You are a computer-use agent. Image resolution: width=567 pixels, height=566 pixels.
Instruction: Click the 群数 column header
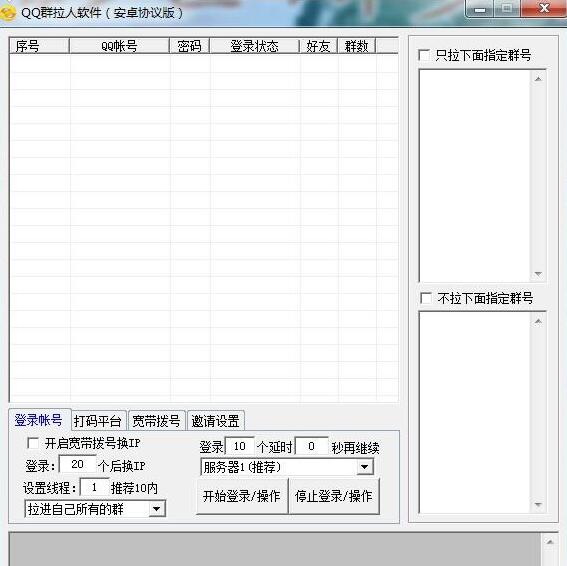point(357,46)
